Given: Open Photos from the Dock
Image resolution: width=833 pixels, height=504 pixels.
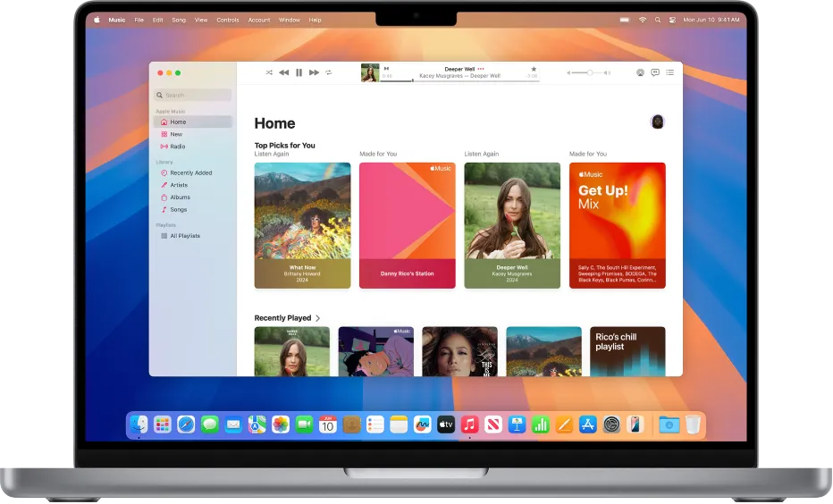Looking at the screenshot, I should [281, 424].
